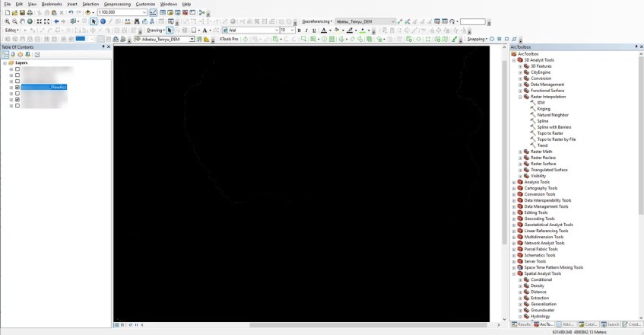Open the Find binoculars tool
This screenshot has width=644, height=335.
pos(137,21)
